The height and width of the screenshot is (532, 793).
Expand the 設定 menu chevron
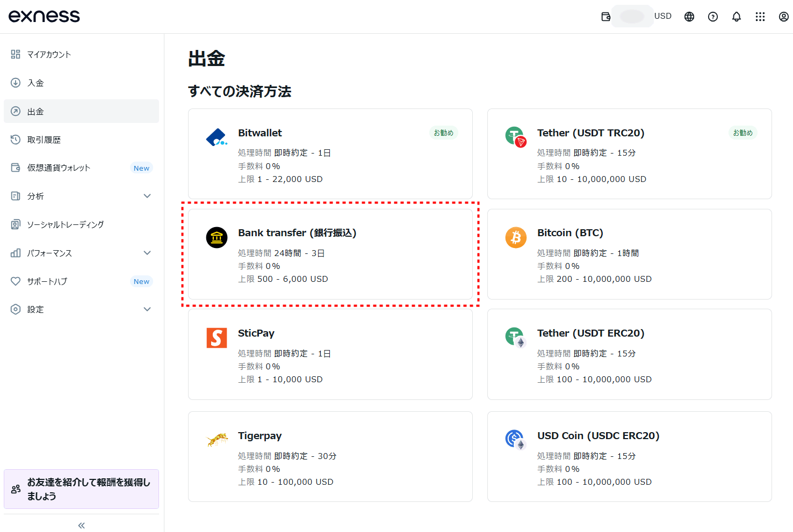point(147,309)
